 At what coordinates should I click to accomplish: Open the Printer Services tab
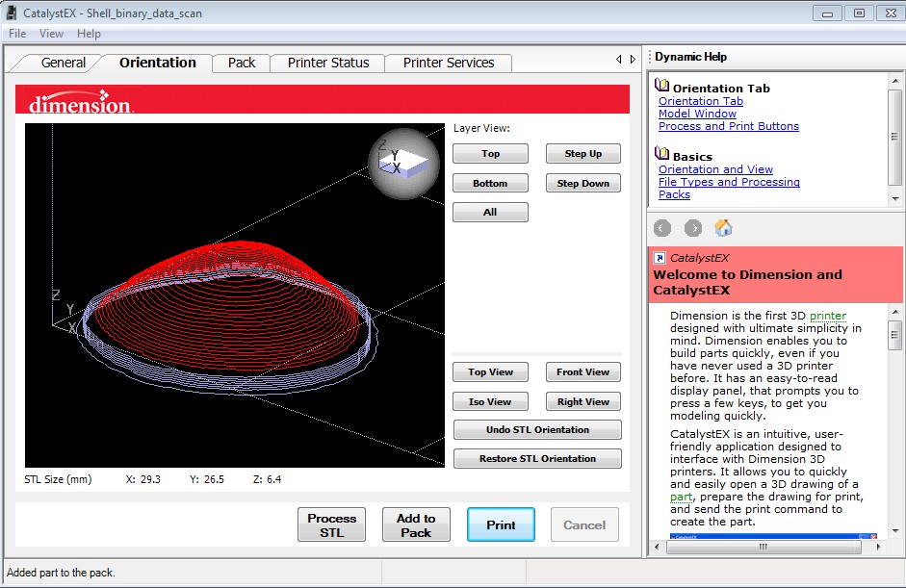tap(449, 63)
